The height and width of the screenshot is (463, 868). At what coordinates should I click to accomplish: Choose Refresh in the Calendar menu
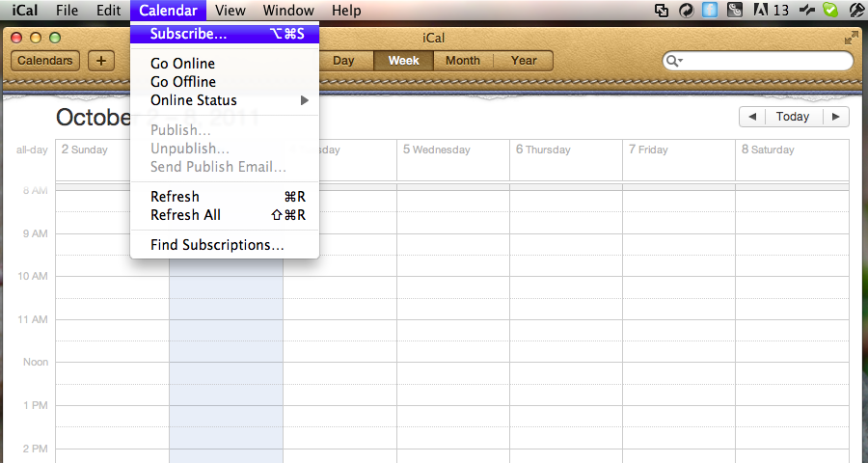point(225,197)
